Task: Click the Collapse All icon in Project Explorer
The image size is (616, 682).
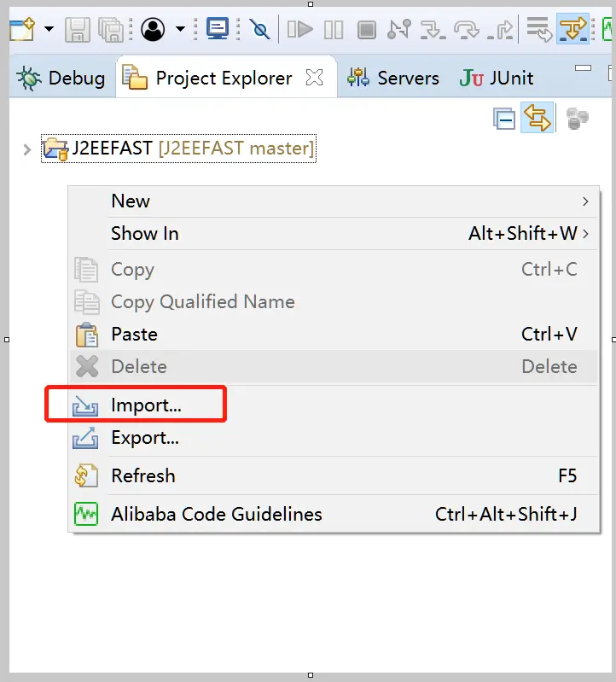Action: coord(504,119)
